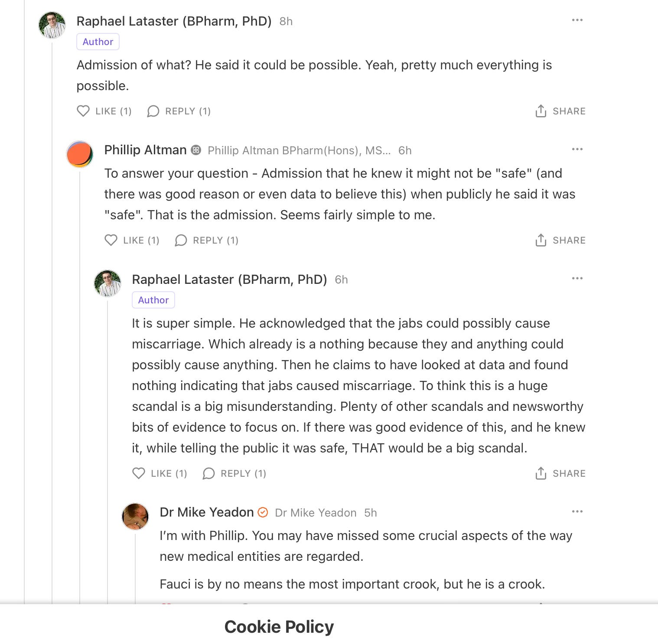Like Phillip Altman's comment with heart icon
This screenshot has width=658, height=644.
(x=111, y=241)
